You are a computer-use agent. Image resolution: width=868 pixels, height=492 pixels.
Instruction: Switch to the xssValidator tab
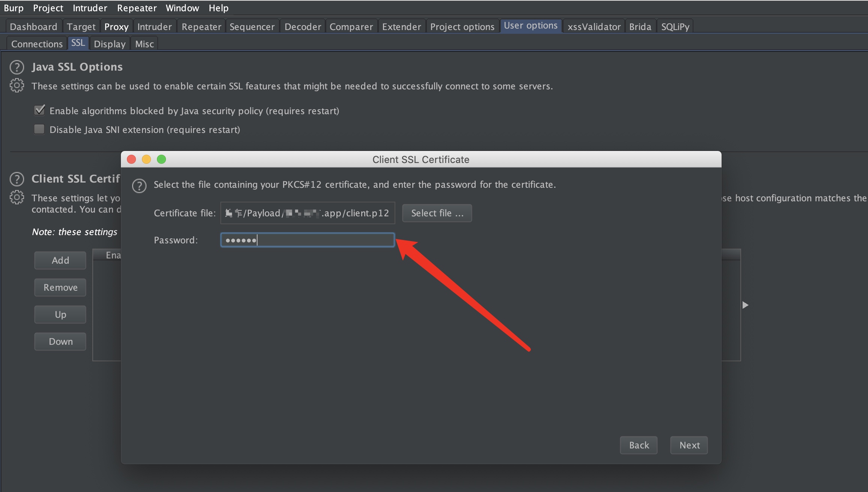tap(594, 27)
